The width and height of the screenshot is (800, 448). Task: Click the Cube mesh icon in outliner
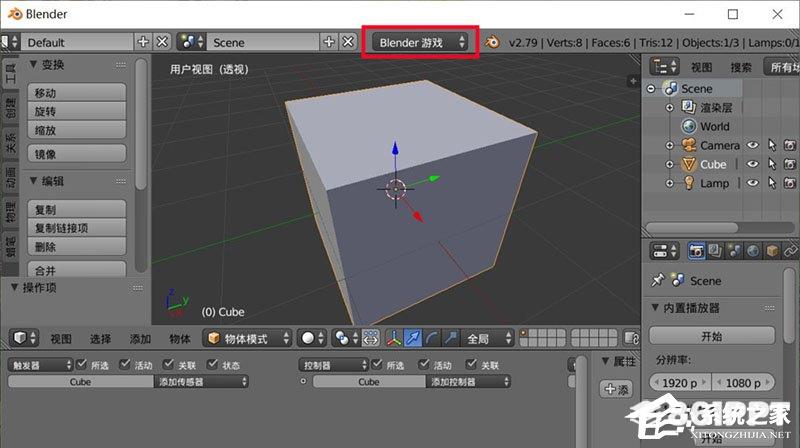689,164
